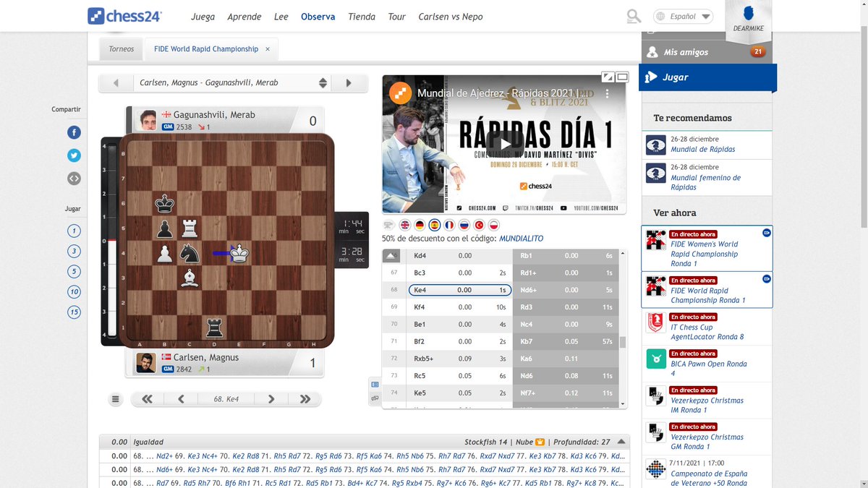Open the DEARMIKE profile badge
The height and width of the screenshot is (488, 868).
coord(749,20)
